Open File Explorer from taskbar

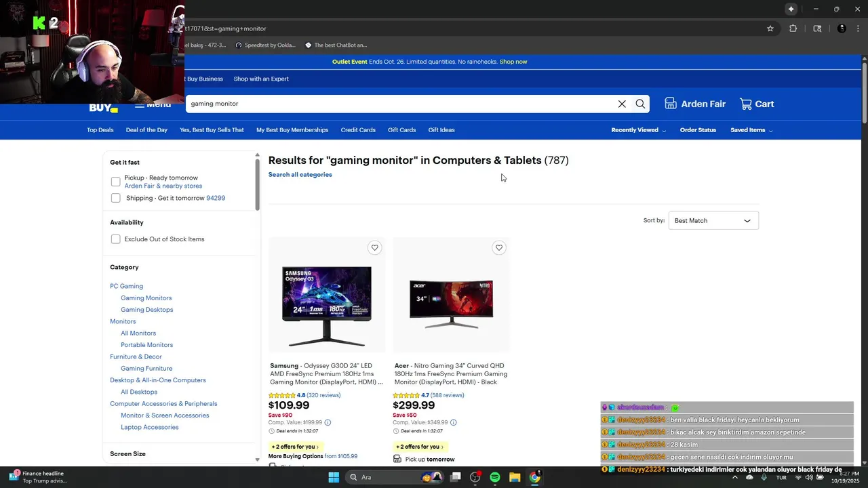[x=515, y=477]
